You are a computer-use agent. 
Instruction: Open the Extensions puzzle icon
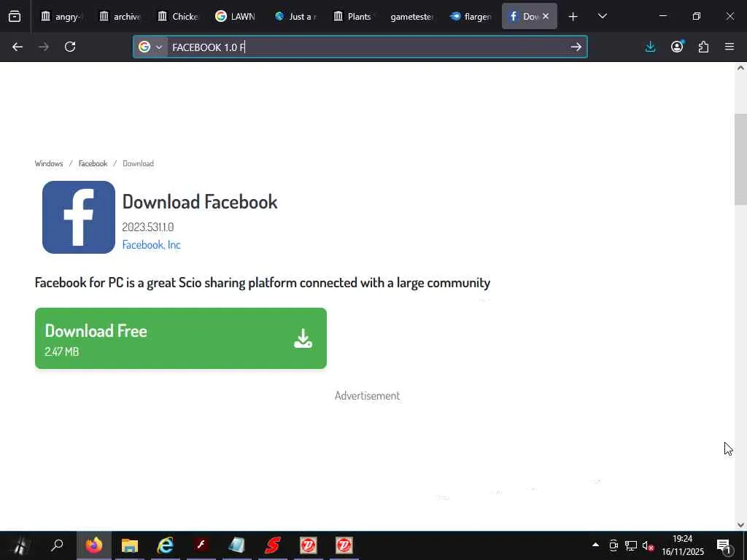coord(703,47)
